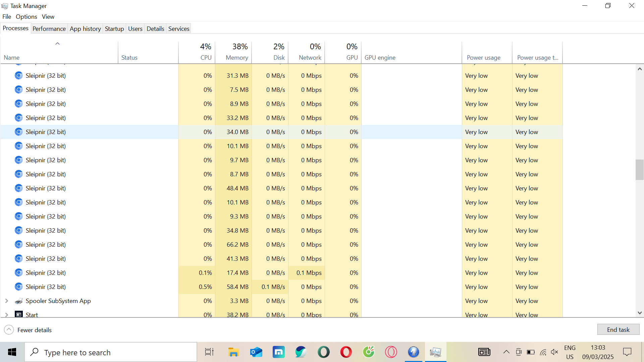This screenshot has height=362, width=644.
Task: Open the View menu
Action: (x=48, y=17)
